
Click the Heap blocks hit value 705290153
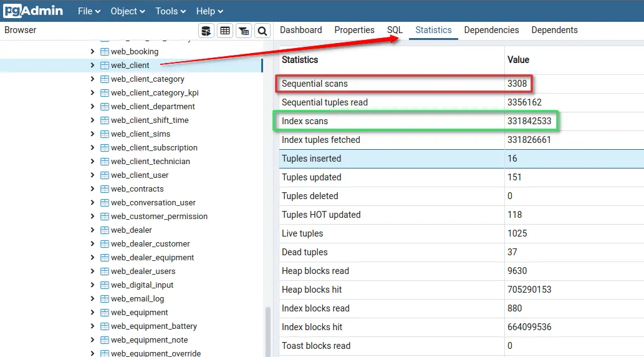tap(529, 290)
